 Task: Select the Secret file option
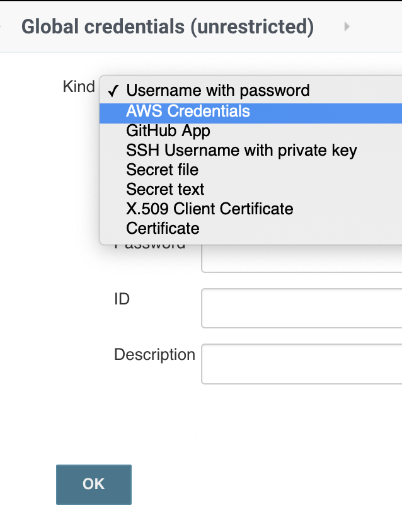[163, 170]
